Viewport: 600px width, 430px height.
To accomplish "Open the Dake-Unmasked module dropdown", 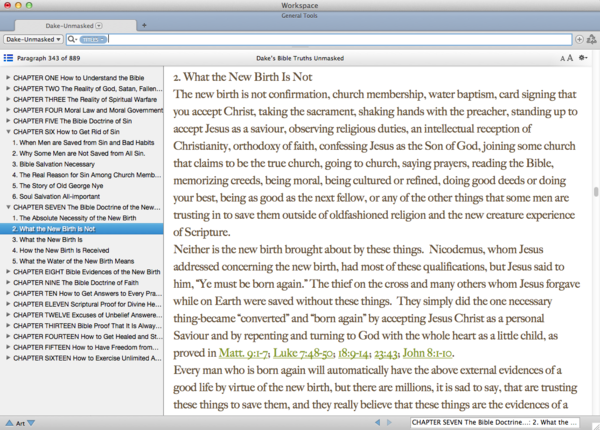I will [x=33, y=39].
